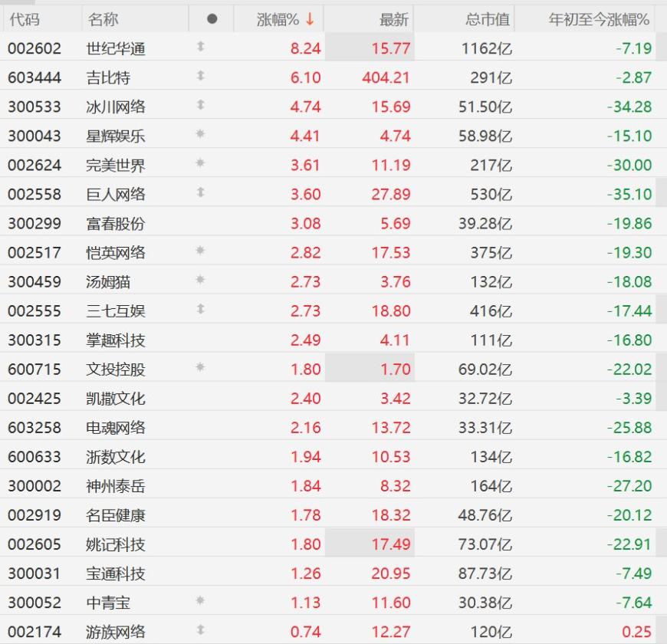Click the latest price 404.21
Viewport: 667px width, 644px height.
(386, 78)
